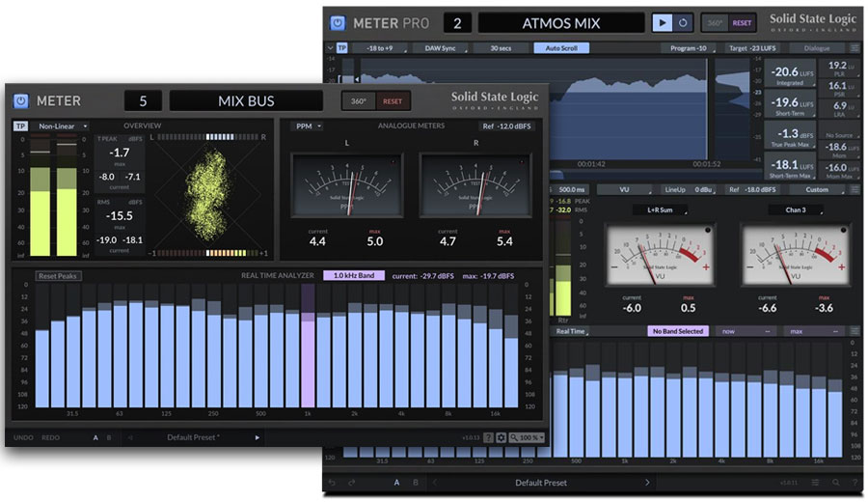Screen dimensions: 868x502
Task: Click Ref -18.0 dBFS field in Meter Pro
Action: (x=752, y=189)
